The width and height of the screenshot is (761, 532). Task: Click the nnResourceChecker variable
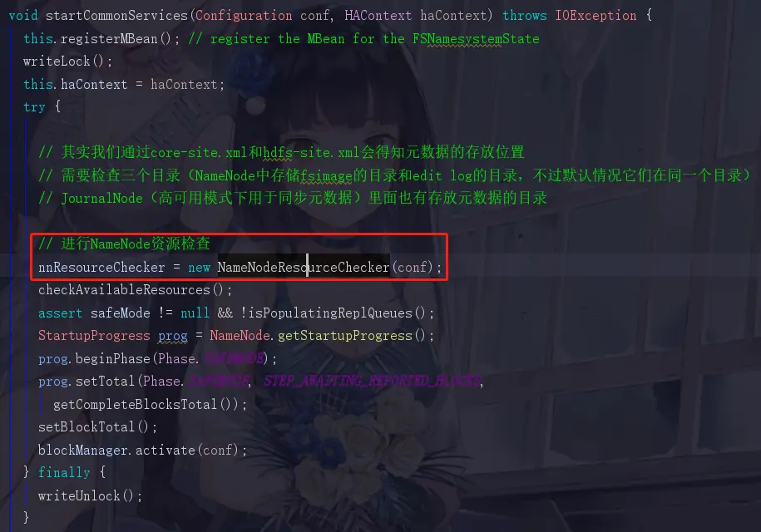[x=101, y=267]
